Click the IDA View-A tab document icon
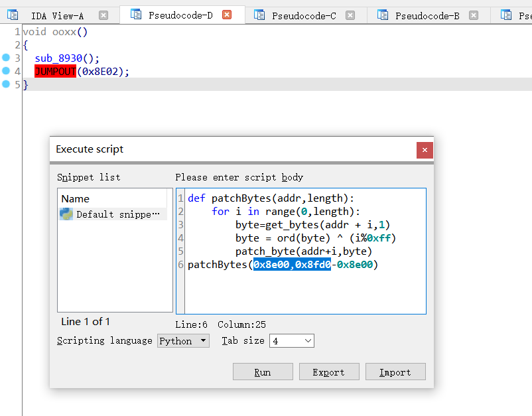The height and width of the screenshot is (416, 532). [x=13, y=15]
